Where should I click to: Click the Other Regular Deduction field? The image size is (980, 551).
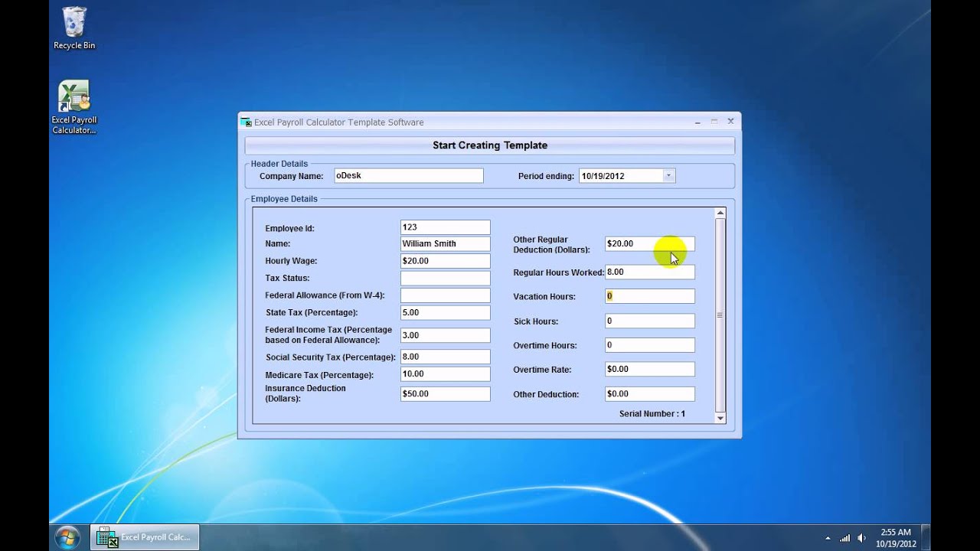[x=649, y=244]
